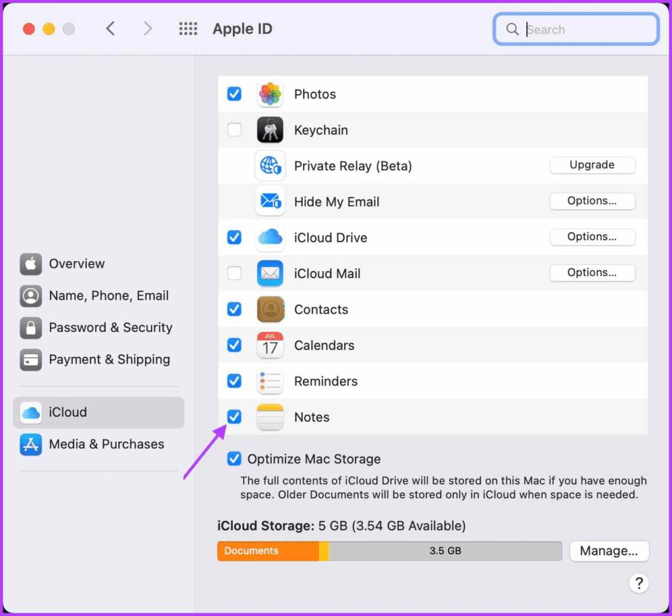Click the Overview Apple logo icon
This screenshot has height=616, width=672.
pyautogui.click(x=31, y=264)
